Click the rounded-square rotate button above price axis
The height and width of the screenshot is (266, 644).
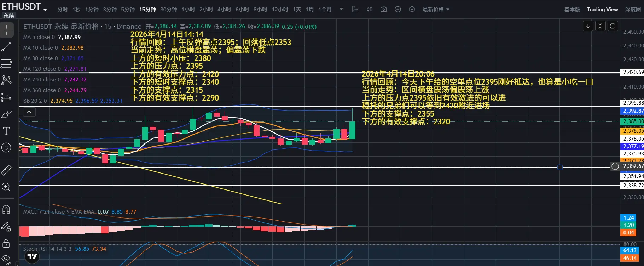[x=613, y=26]
